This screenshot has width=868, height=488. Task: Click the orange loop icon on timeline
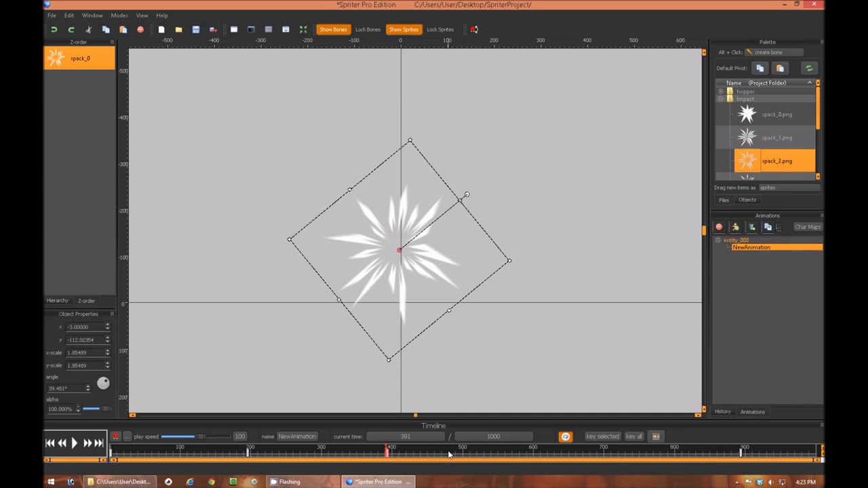[566, 436]
